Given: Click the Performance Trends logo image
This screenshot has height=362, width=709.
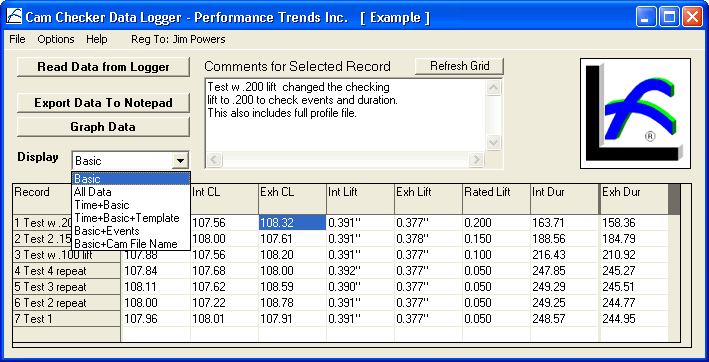Looking at the screenshot, I should 635,113.
